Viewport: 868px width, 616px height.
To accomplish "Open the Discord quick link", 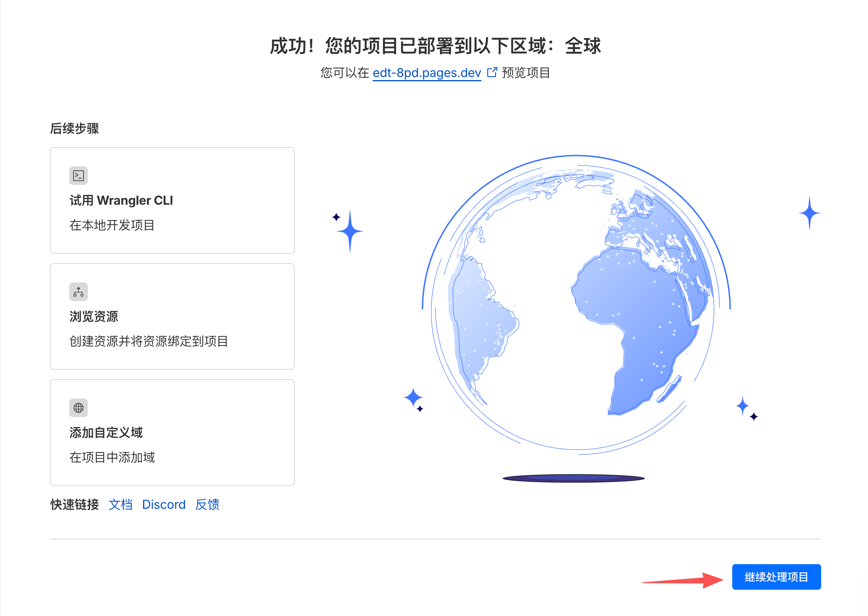I will click(164, 505).
